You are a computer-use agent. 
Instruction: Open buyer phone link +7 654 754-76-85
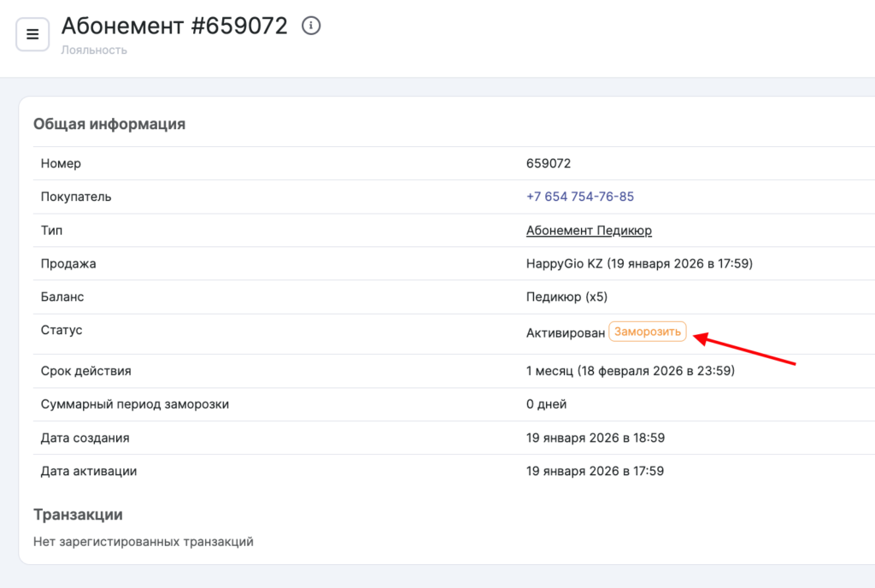579,197
